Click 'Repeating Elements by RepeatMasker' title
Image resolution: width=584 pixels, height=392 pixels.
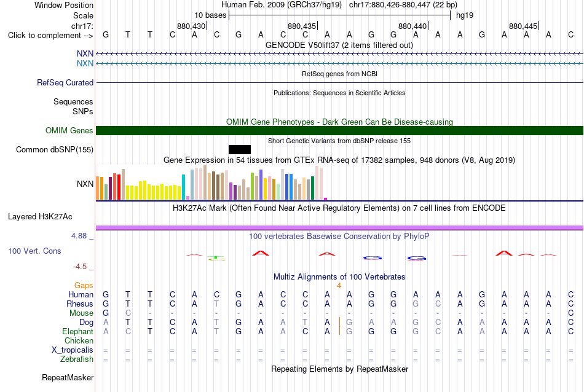click(x=340, y=369)
